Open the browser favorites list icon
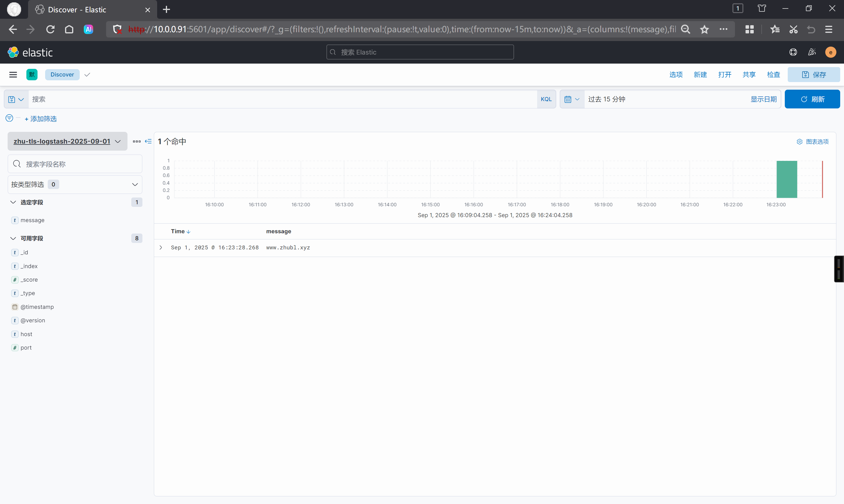The width and height of the screenshot is (844, 504). pyautogui.click(x=775, y=30)
